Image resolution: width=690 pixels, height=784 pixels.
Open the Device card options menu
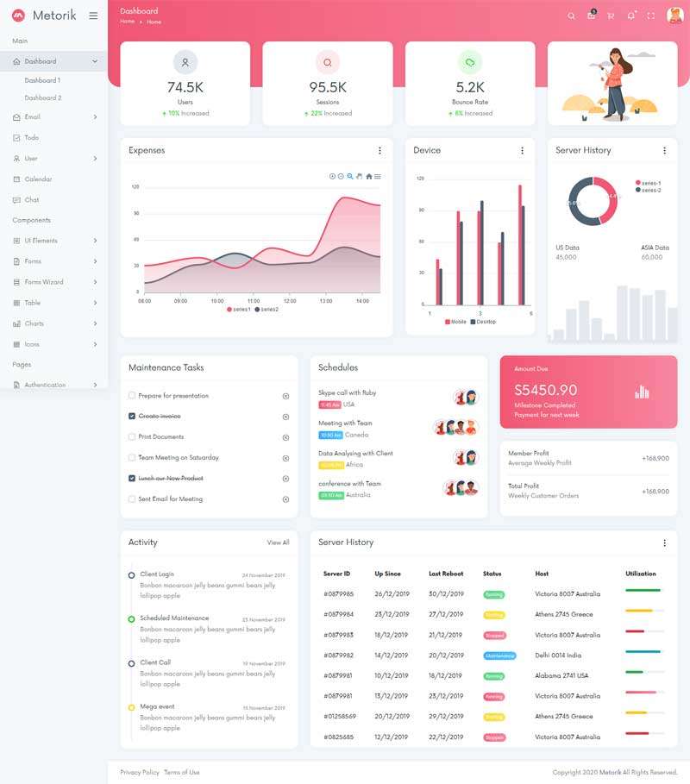[522, 150]
